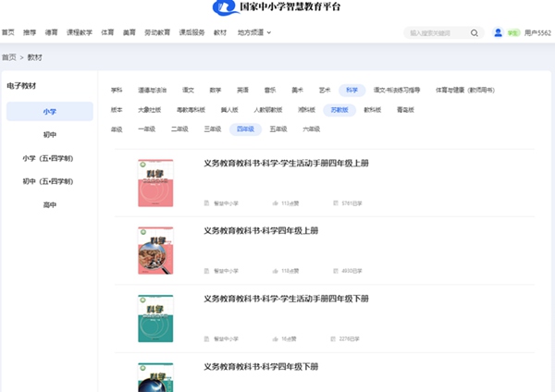Click the selected 苏教版 edition filter
Viewport: 555px width, 392px height.
click(x=339, y=110)
